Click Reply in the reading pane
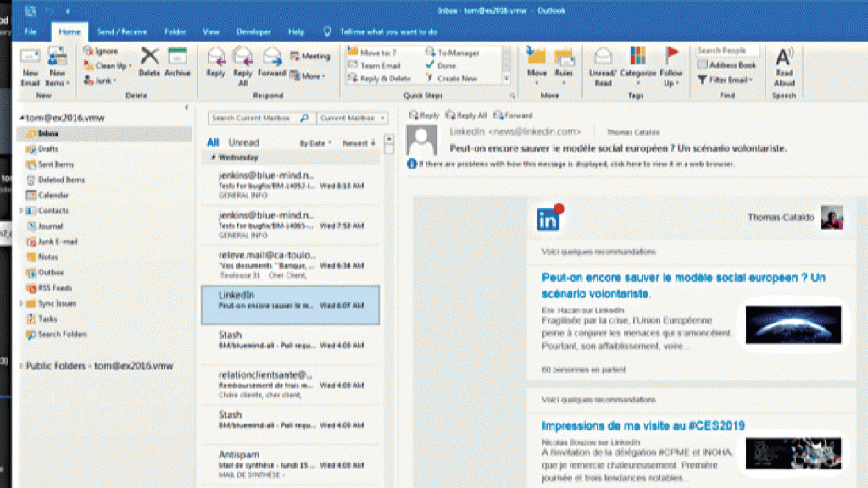This screenshot has height=488, width=868. pos(424,115)
